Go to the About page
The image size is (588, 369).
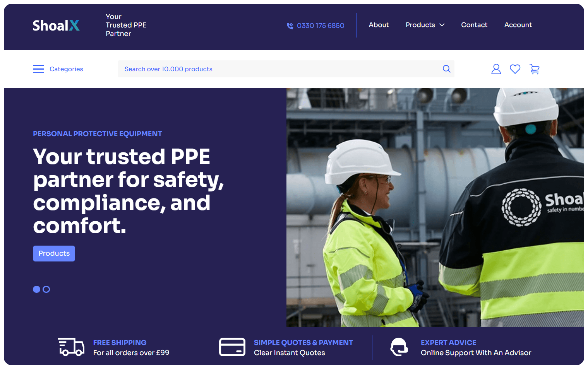pyautogui.click(x=379, y=25)
